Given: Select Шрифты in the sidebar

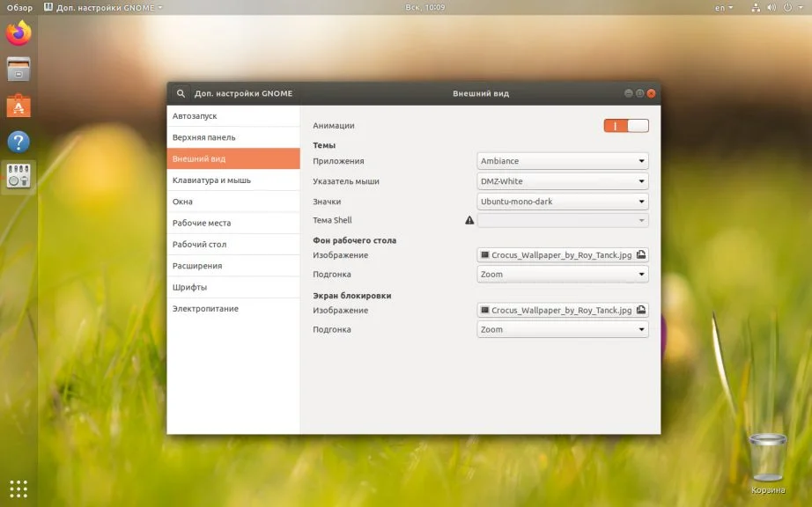Looking at the screenshot, I should coord(233,287).
